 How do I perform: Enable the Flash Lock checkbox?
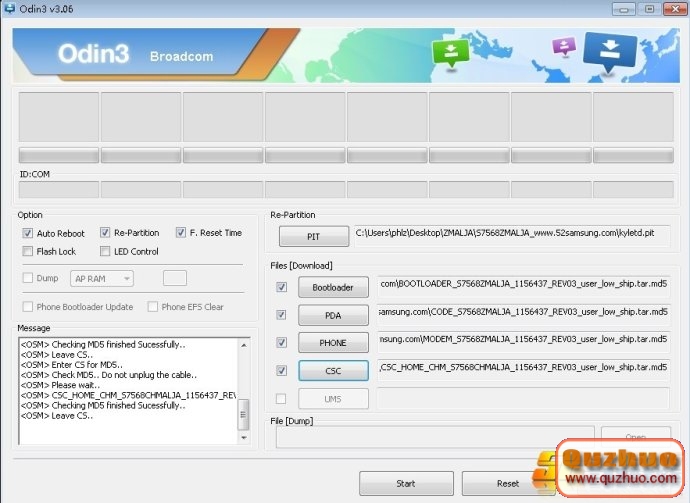28,251
